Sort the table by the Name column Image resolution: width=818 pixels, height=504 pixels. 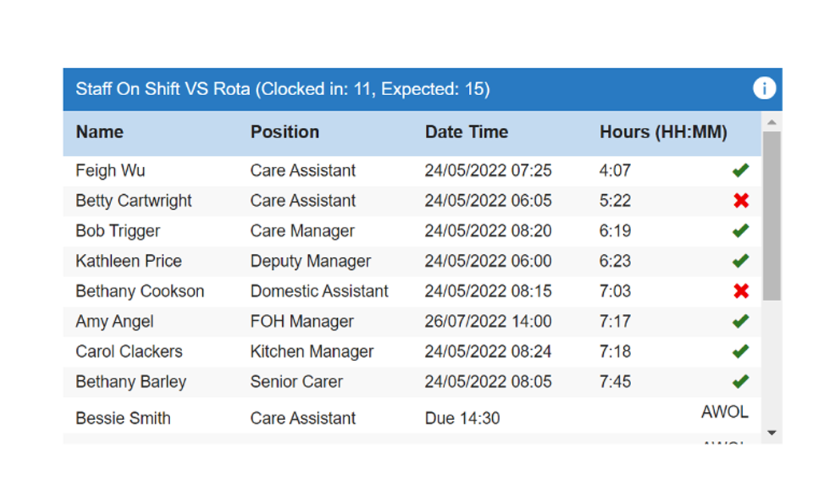point(99,132)
